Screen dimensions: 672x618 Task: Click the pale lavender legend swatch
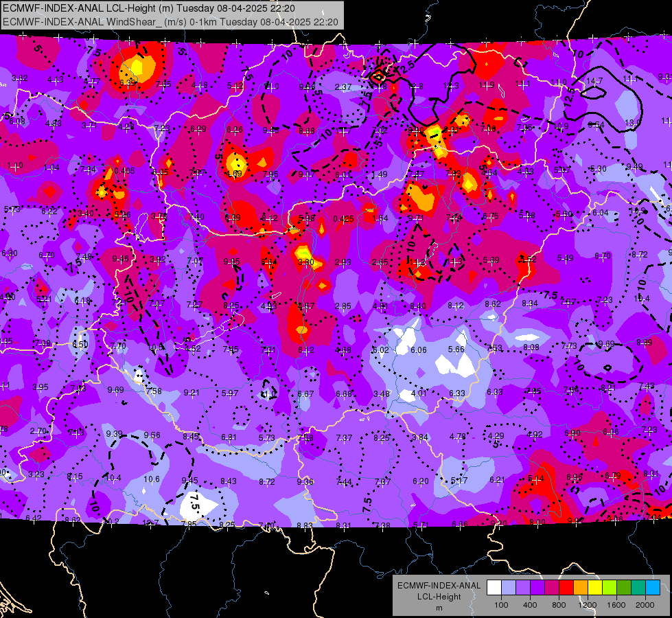509,588
